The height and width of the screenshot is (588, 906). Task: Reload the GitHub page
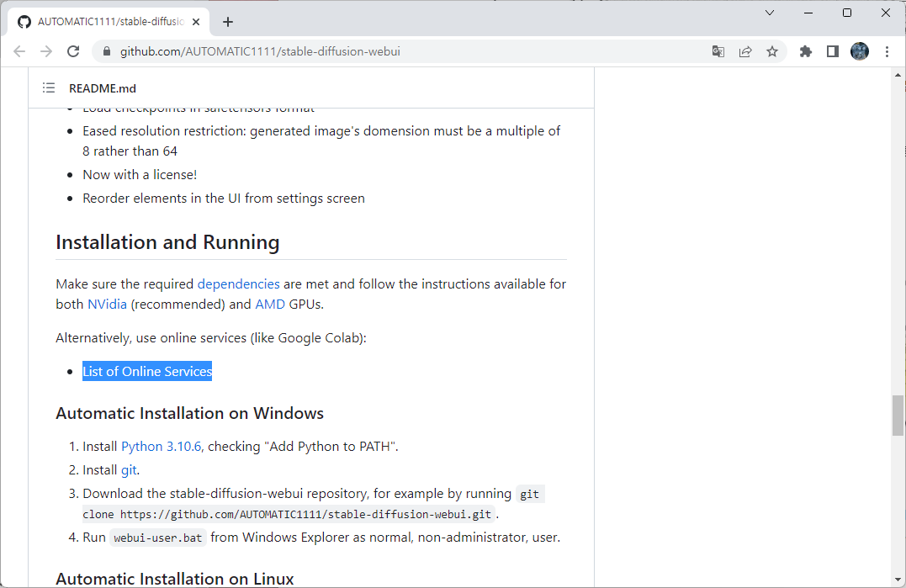click(x=73, y=51)
